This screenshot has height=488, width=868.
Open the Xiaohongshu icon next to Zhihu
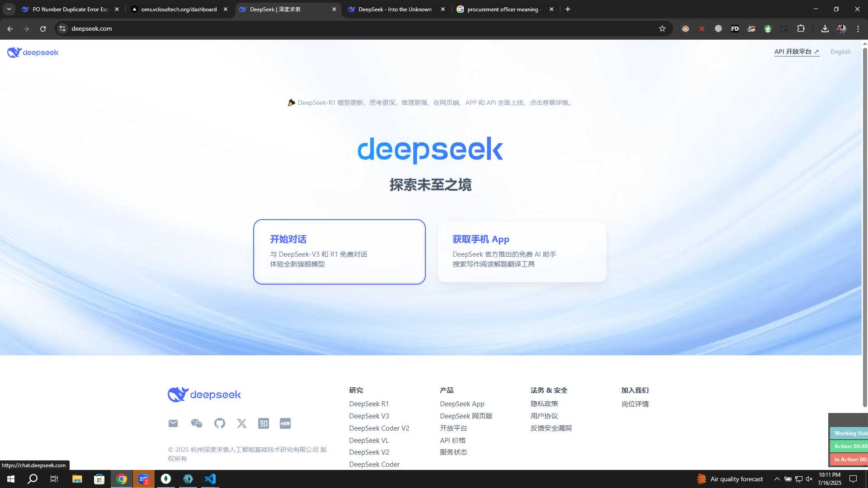285,423
